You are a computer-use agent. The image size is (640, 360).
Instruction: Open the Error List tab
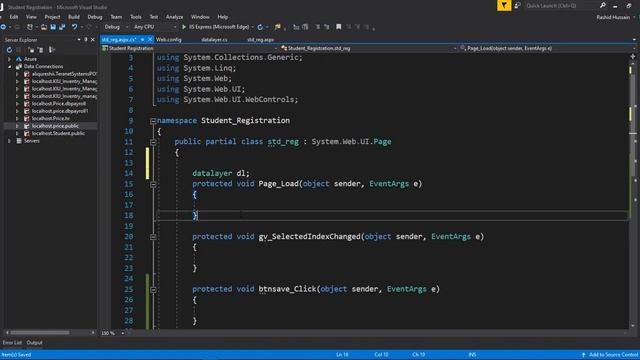[x=12, y=342]
